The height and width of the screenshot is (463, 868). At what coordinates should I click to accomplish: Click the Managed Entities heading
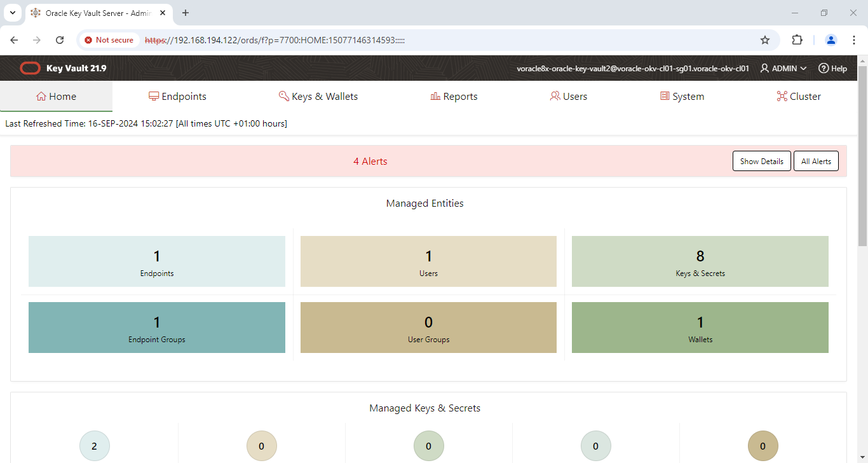(x=425, y=204)
